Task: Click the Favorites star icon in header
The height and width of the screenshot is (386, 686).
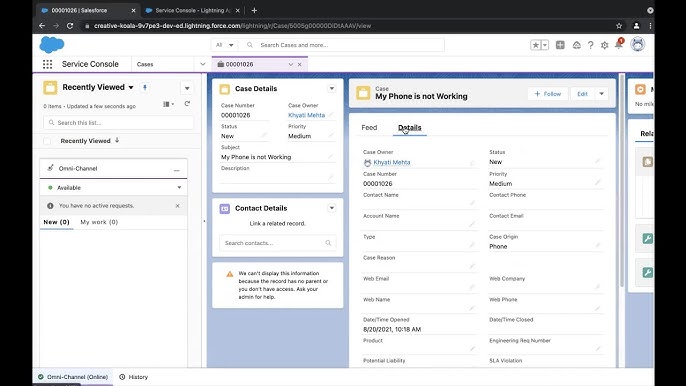Action: tap(536, 45)
